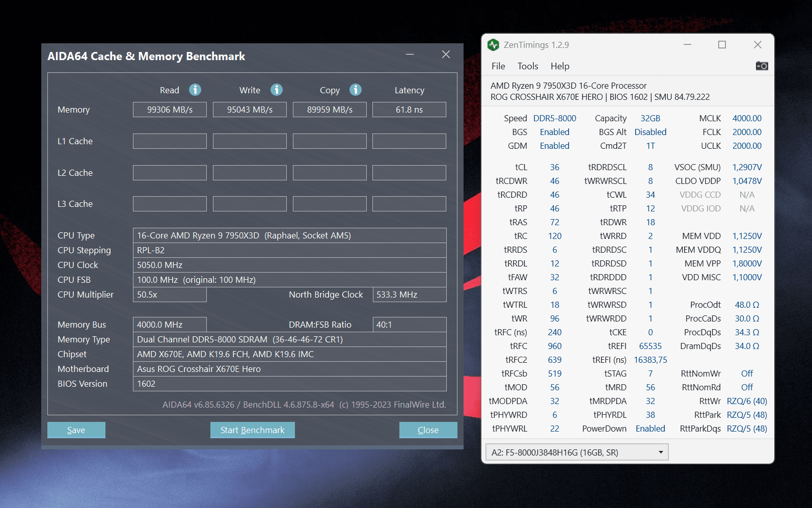Select Memory Read value 99306 MB/s

[170, 110]
